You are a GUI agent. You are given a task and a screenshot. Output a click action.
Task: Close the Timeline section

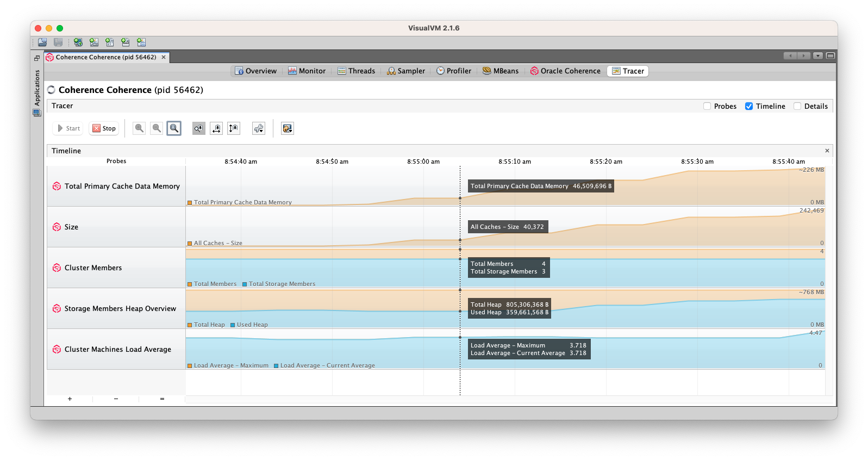click(827, 151)
